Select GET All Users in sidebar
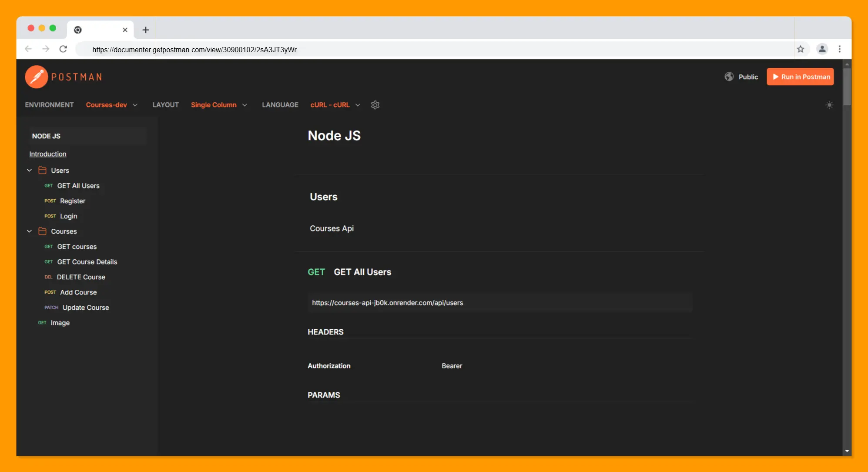Viewport: 868px width, 472px height. 78,186
